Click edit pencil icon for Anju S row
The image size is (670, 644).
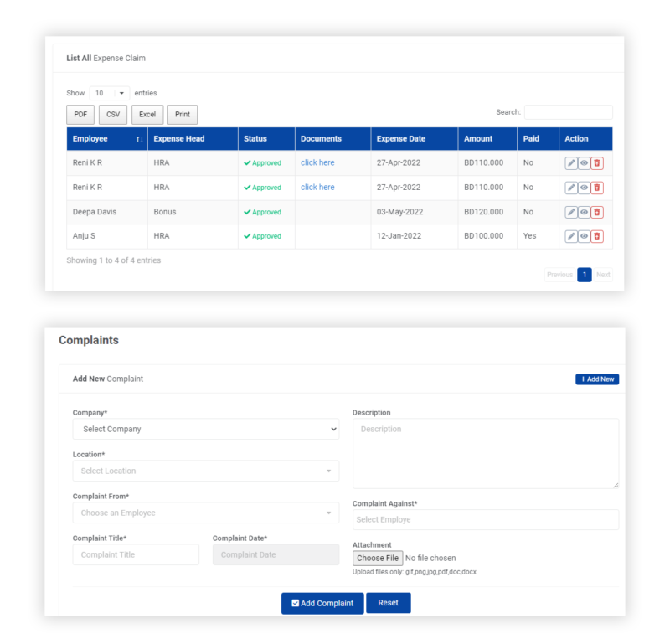click(x=571, y=237)
